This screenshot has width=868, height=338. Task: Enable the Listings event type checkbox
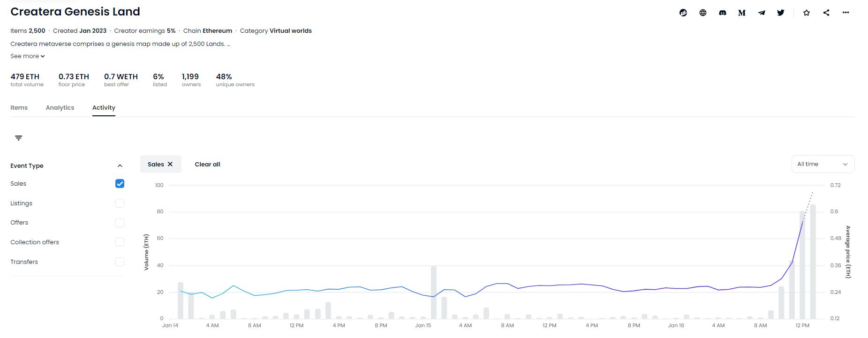pyautogui.click(x=120, y=203)
